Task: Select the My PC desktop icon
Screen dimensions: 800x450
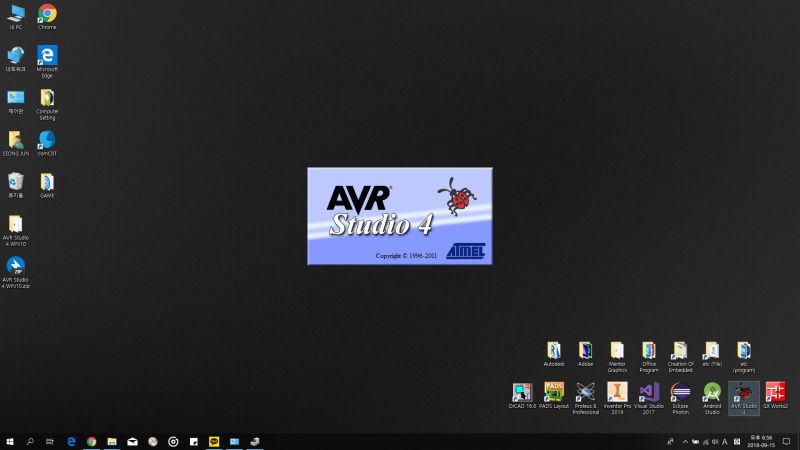Action: 15,17
